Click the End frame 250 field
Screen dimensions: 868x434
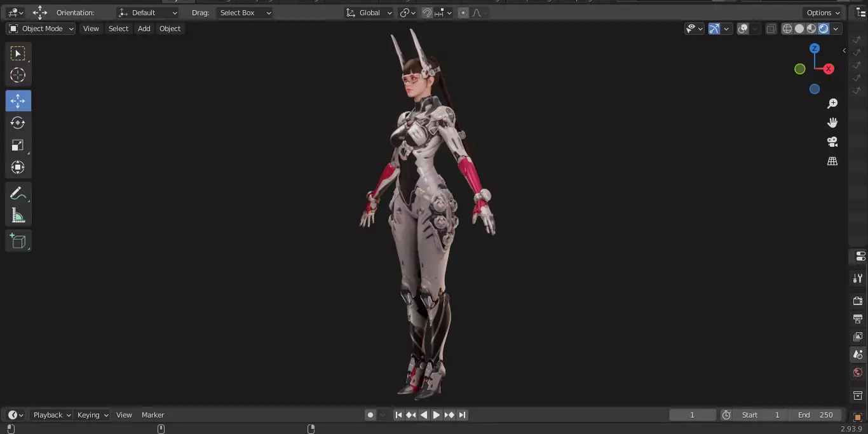(x=816, y=415)
